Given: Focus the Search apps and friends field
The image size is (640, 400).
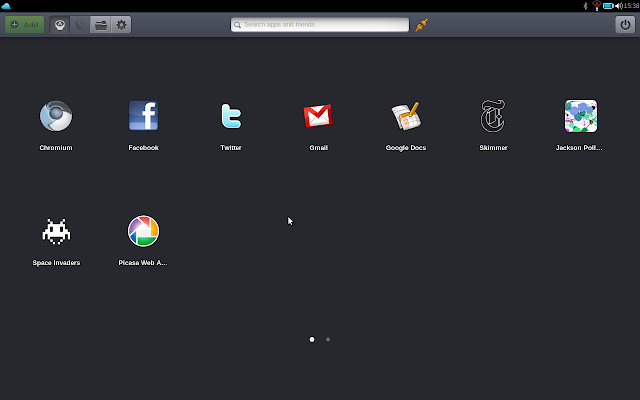Looking at the screenshot, I should pos(320,24).
